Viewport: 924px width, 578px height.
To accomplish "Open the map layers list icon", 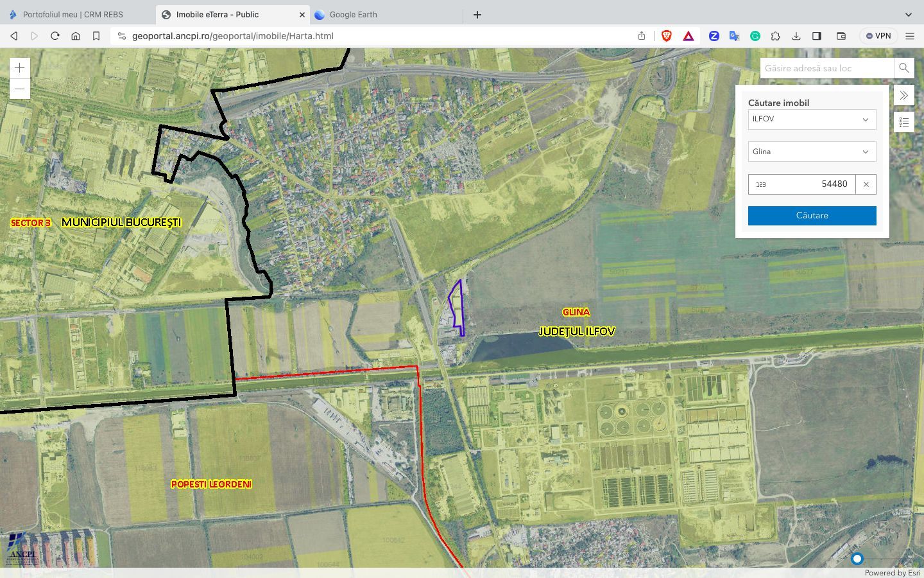I will click(903, 122).
